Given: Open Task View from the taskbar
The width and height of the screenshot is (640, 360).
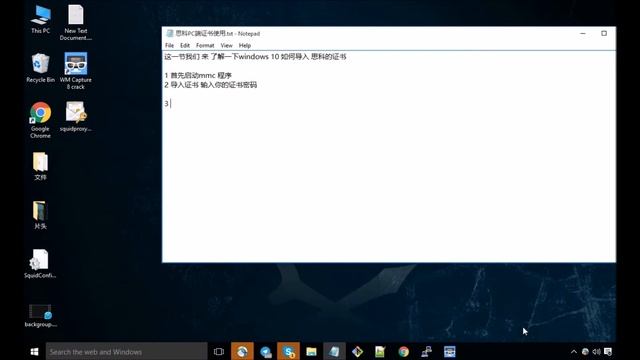Looking at the screenshot, I should click(x=219, y=351).
